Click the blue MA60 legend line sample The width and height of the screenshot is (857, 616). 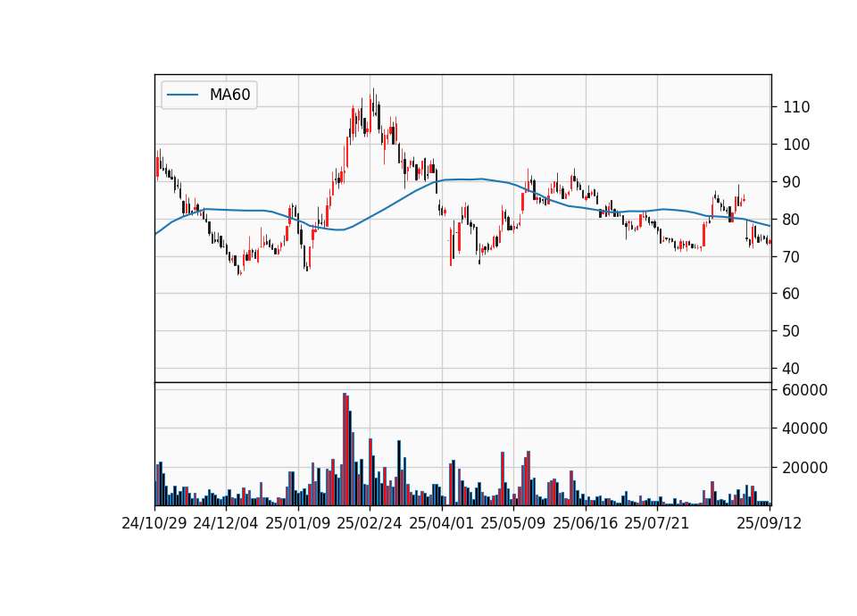182,95
